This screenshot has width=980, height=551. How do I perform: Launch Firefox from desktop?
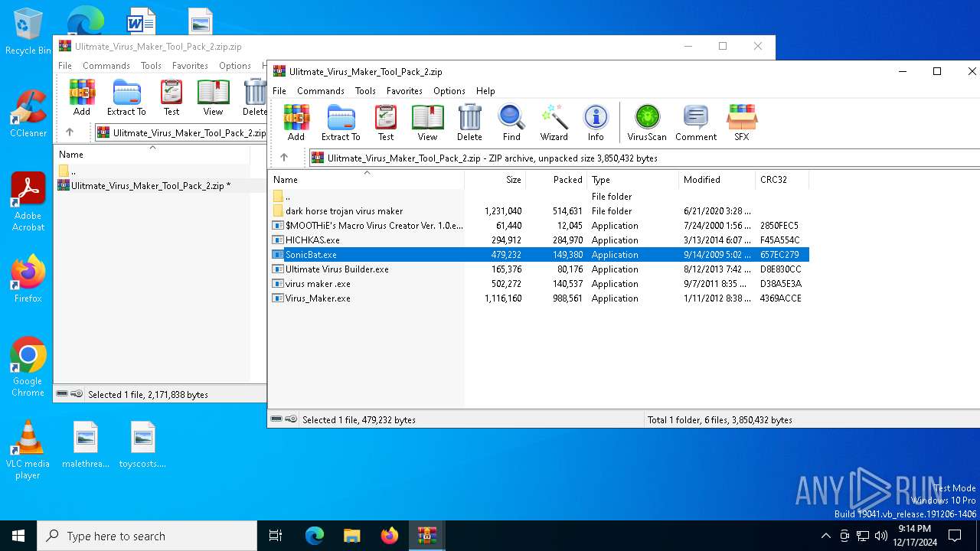[x=28, y=279]
